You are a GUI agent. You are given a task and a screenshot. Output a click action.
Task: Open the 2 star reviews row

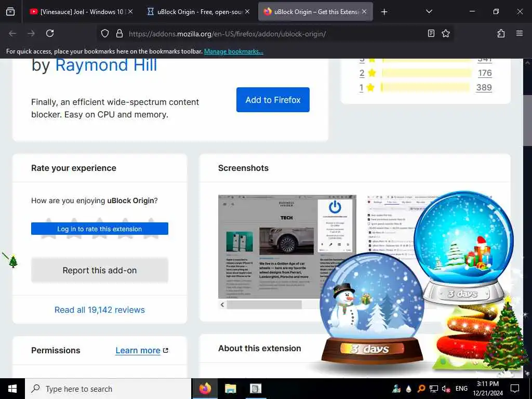tap(425, 73)
